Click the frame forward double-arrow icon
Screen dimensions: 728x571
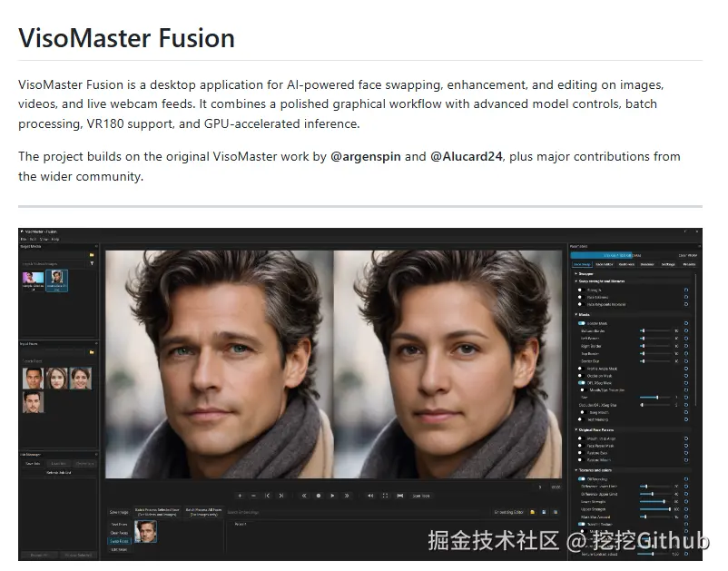click(347, 496)
